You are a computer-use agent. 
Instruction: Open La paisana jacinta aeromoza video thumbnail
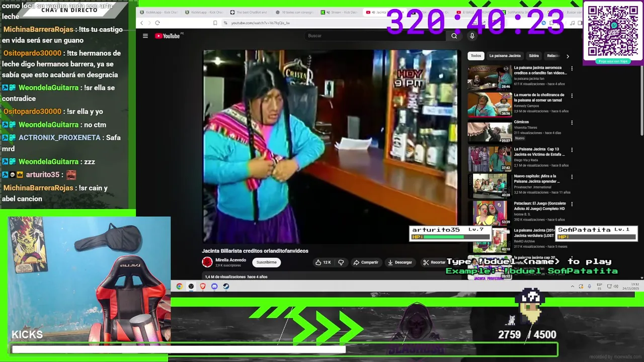click(x=490, y=77)
